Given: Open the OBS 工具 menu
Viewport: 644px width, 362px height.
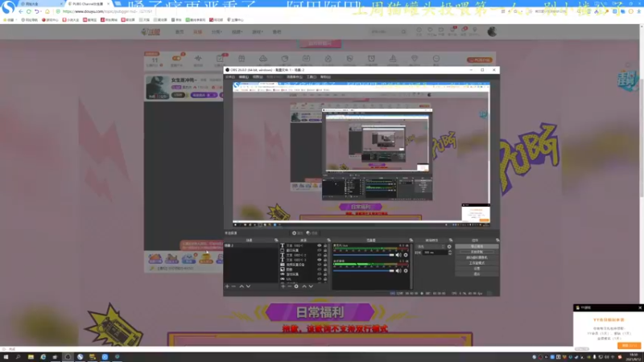Looking at the screenshot, I should coord(311,76).
